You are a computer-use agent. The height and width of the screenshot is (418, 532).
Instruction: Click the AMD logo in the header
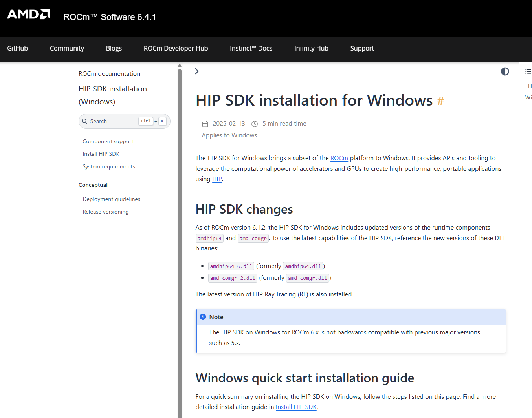[x=29, y=14]
